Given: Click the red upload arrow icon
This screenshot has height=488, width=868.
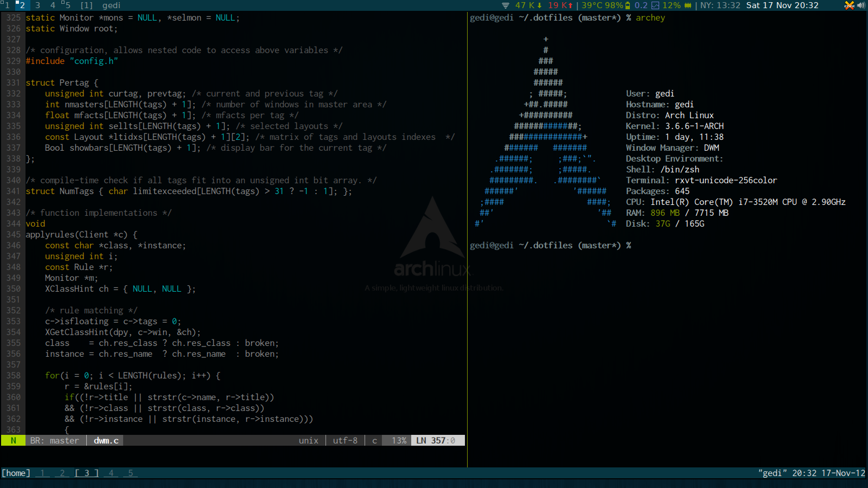Looking at the screenshot, I should point(571,5).
